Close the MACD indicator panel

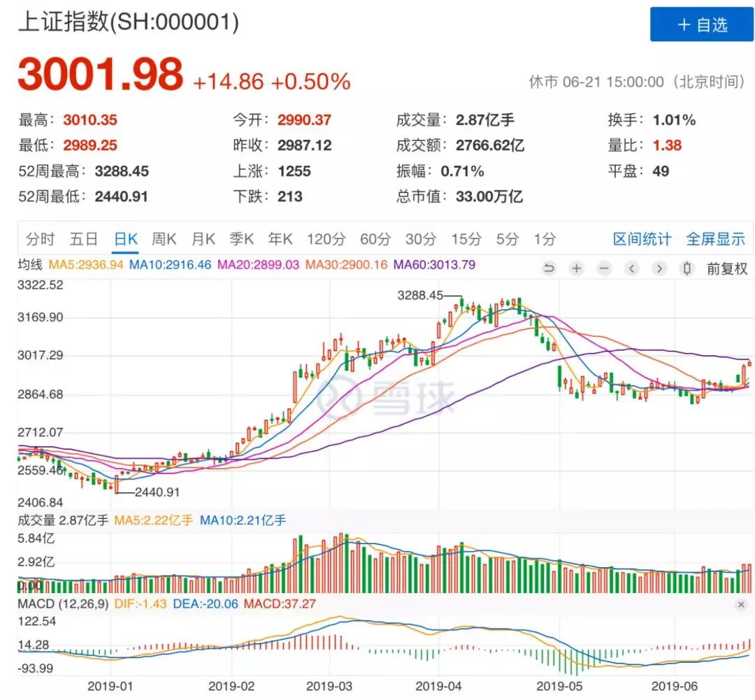pos(741,604)
